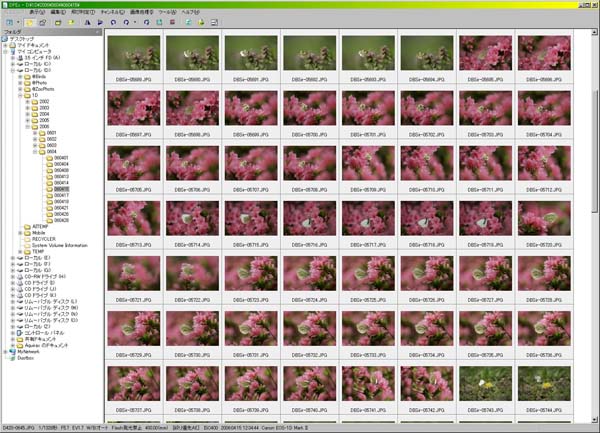Click the blue refresh toolbar icon
Screen dimensions: 600x433
coord(147,23)
